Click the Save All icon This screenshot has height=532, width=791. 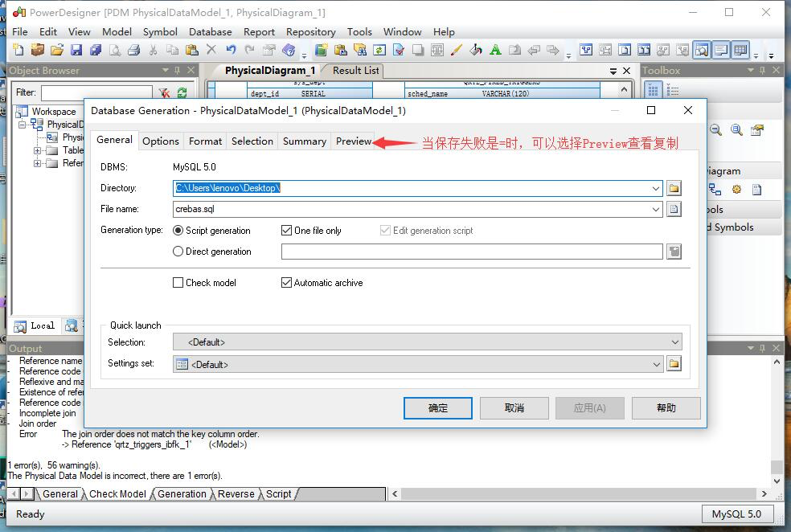point(96,50)
